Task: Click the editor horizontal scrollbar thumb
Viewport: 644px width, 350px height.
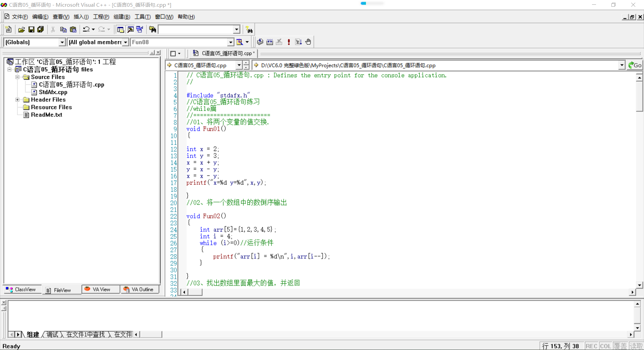Action: 195,292
